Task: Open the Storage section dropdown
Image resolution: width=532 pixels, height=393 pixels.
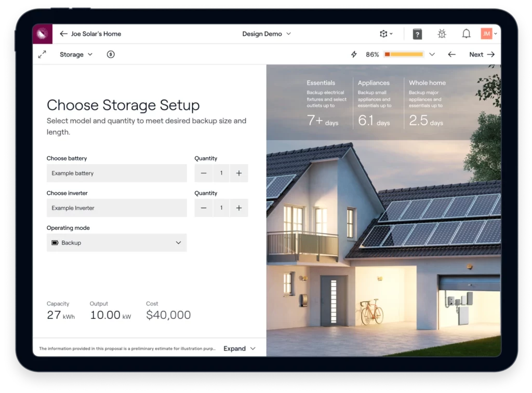Action: (x=76, y=55)
